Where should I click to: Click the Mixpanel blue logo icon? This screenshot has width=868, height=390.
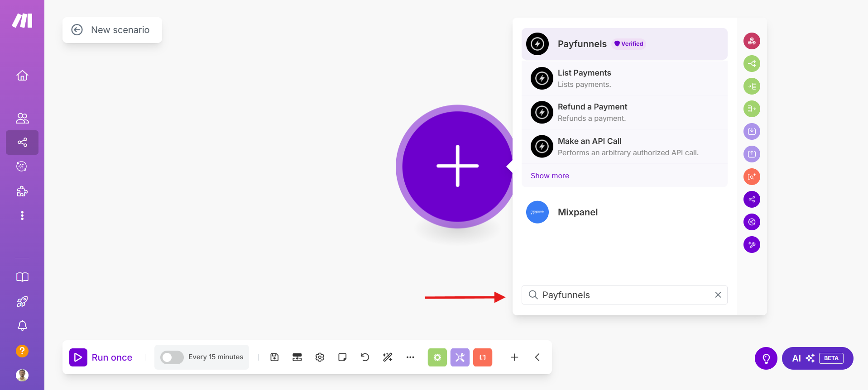coord(537,212)
